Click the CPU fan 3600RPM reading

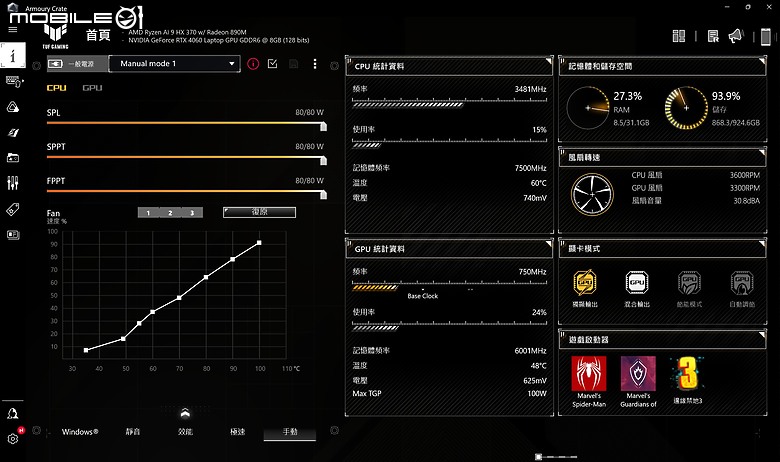pyautogui.click(x=745, y=175)
